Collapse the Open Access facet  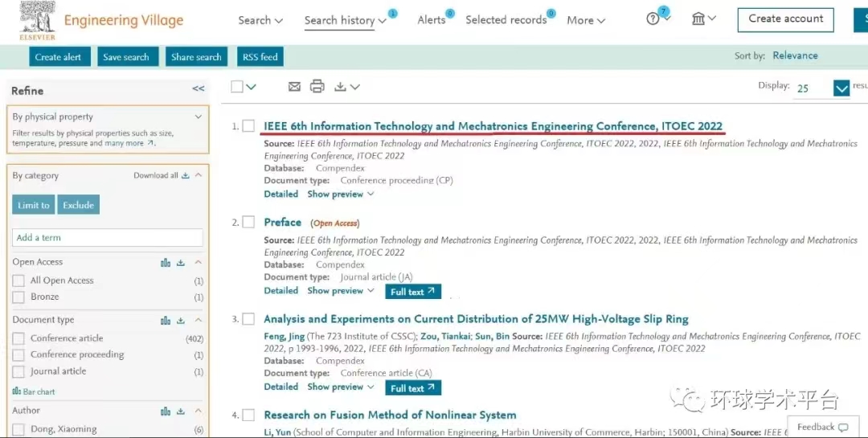click(199, 263)
